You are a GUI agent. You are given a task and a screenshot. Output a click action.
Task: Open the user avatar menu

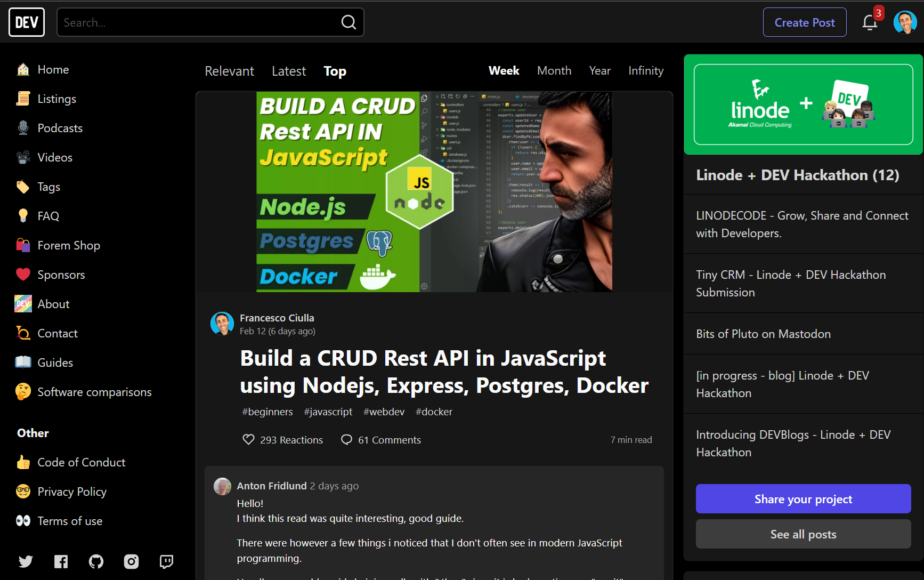pyautogui.click(x=905, y=22)
